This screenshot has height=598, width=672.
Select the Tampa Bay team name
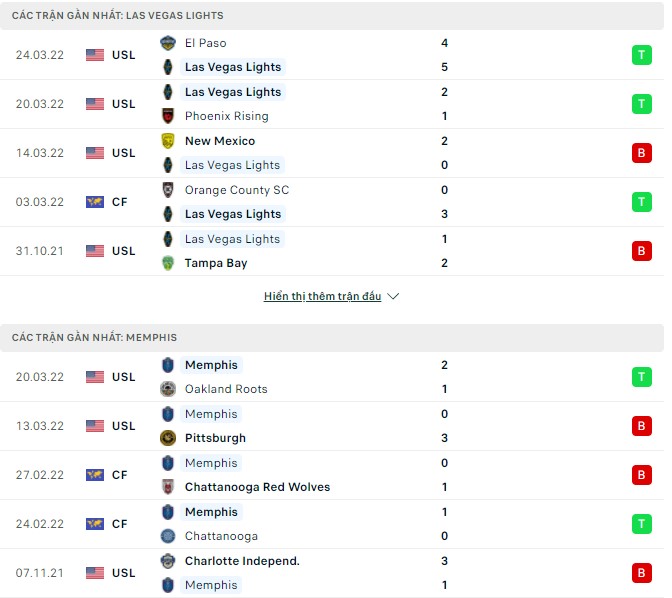click(216, 263)
